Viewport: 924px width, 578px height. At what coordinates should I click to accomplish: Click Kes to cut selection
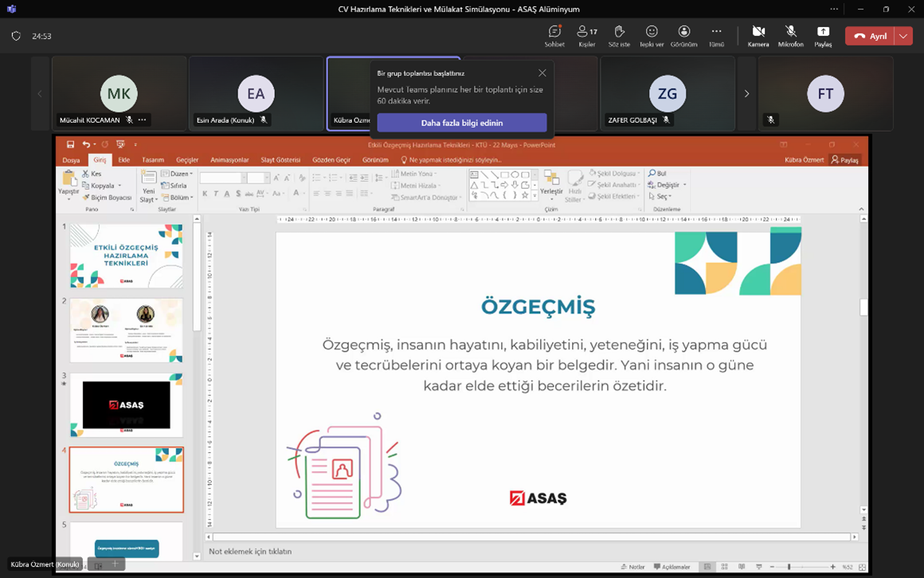92,174
